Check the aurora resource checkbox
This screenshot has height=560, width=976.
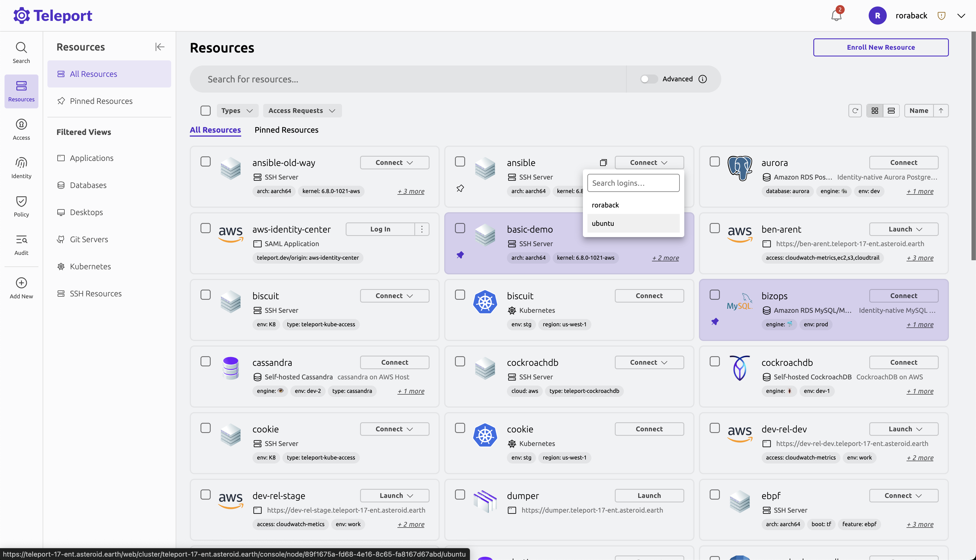tap(714, 161)
